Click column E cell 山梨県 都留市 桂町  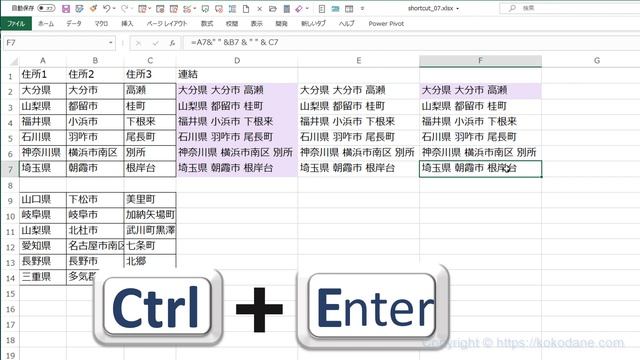358,106
